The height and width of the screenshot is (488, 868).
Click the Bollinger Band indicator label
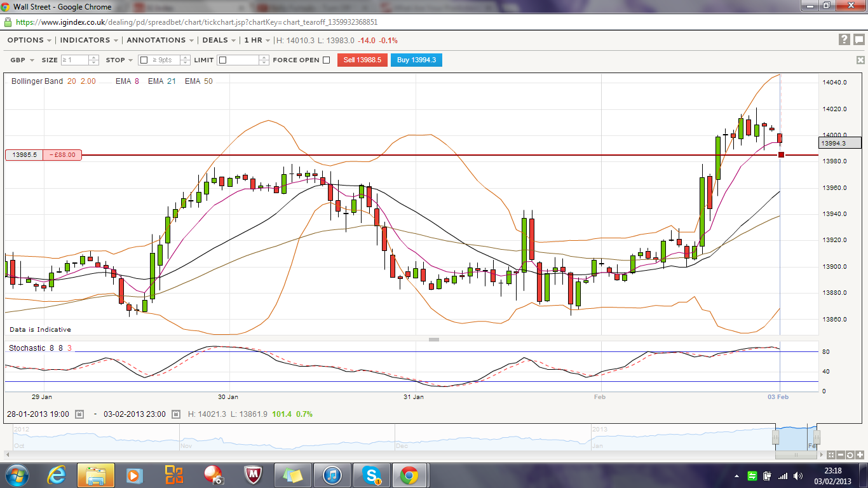tap(53, 81)
